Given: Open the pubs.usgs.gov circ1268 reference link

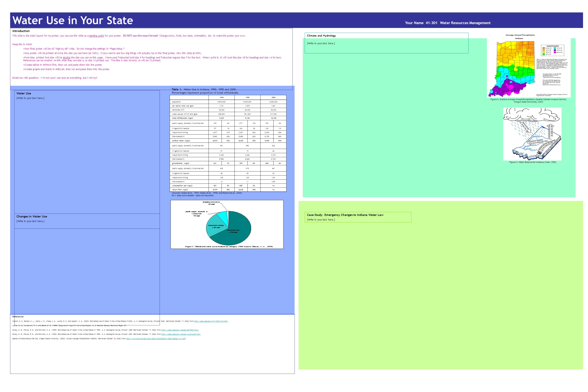Looking at the screenshot, I should coord(211,321).
